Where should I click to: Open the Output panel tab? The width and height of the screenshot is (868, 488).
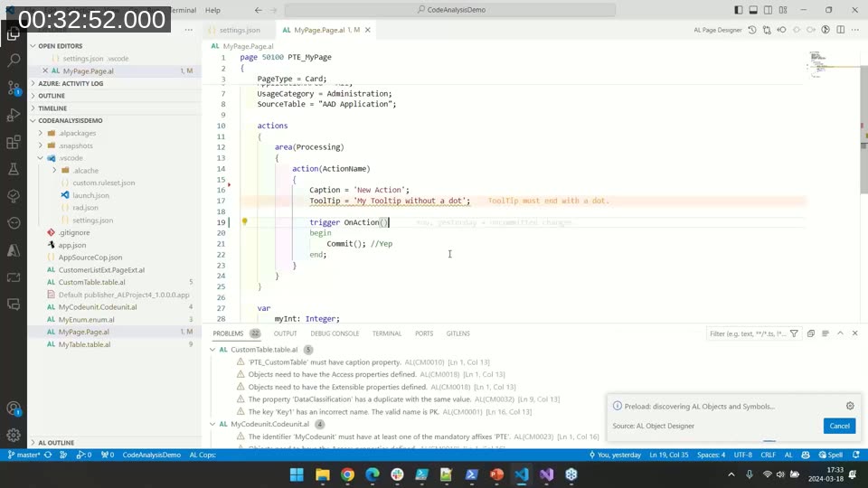pos(285,333)
